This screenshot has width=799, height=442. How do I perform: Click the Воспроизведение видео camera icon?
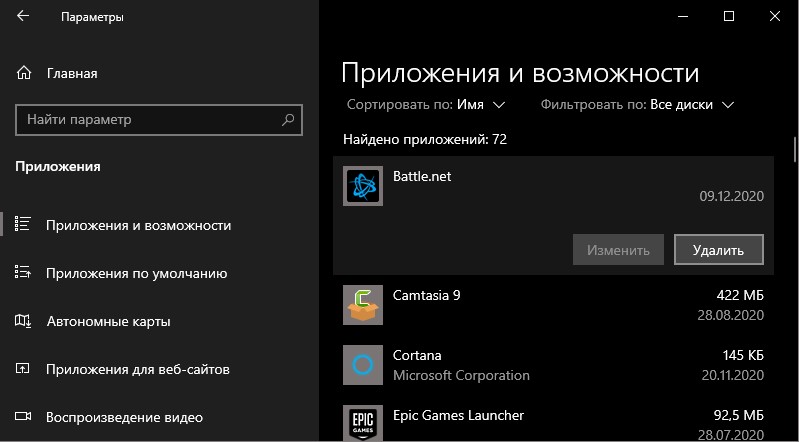(x=23, y=417)
